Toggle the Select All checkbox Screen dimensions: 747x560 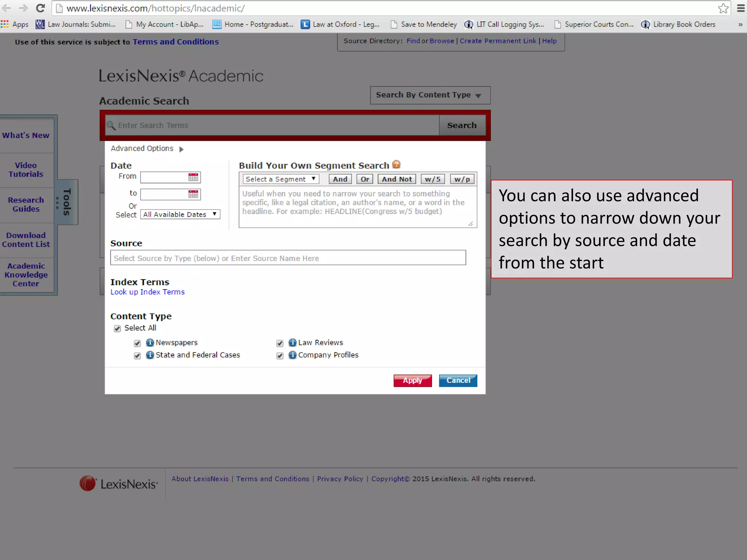click(117, 328)
